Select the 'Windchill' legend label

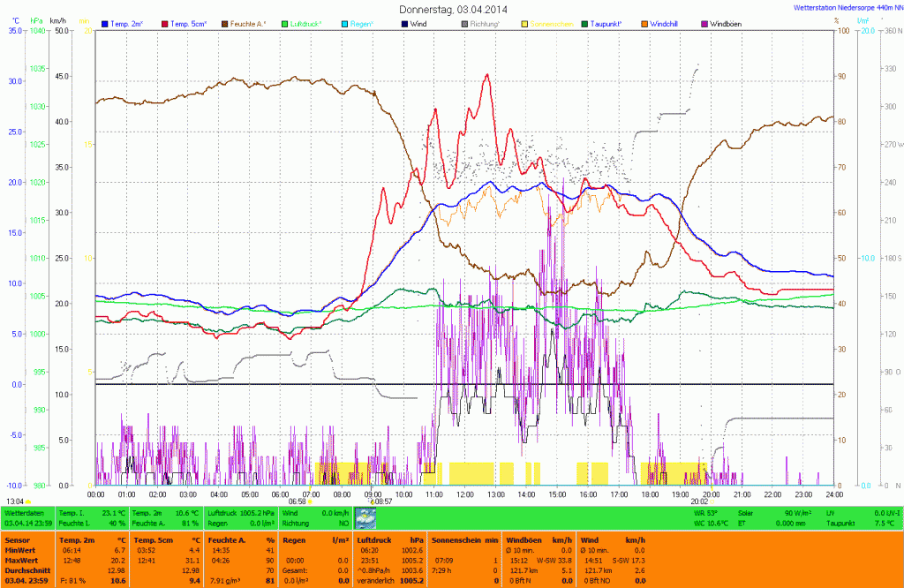(664, 24)
